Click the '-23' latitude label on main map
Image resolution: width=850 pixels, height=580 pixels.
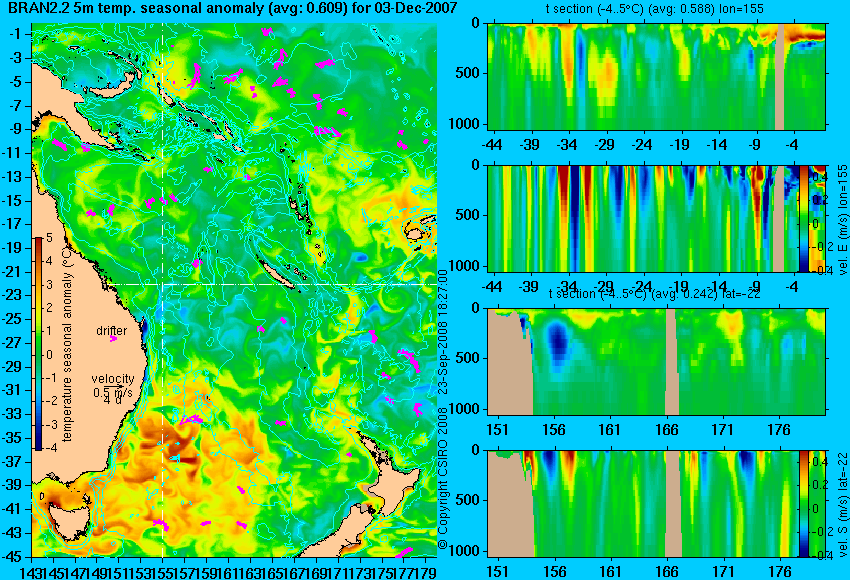point(14,295)
